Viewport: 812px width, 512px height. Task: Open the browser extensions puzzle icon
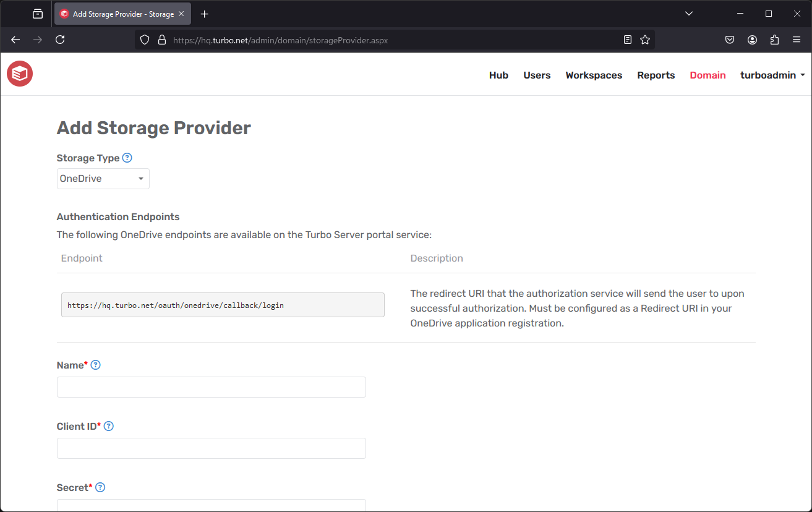click(774, 39)
